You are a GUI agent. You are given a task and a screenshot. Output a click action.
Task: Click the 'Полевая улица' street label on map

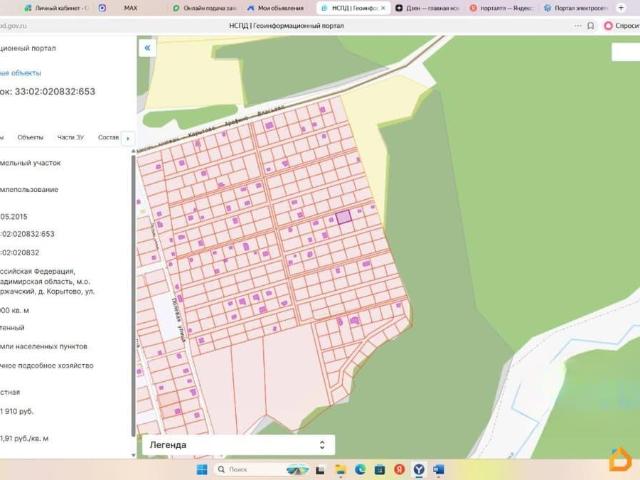[178, 318]
